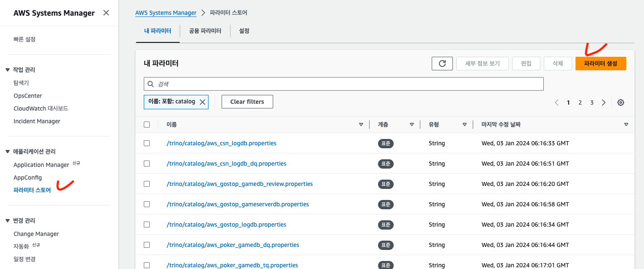Click the 삭제 button
The image size is (644, 269).
[558, 64]
